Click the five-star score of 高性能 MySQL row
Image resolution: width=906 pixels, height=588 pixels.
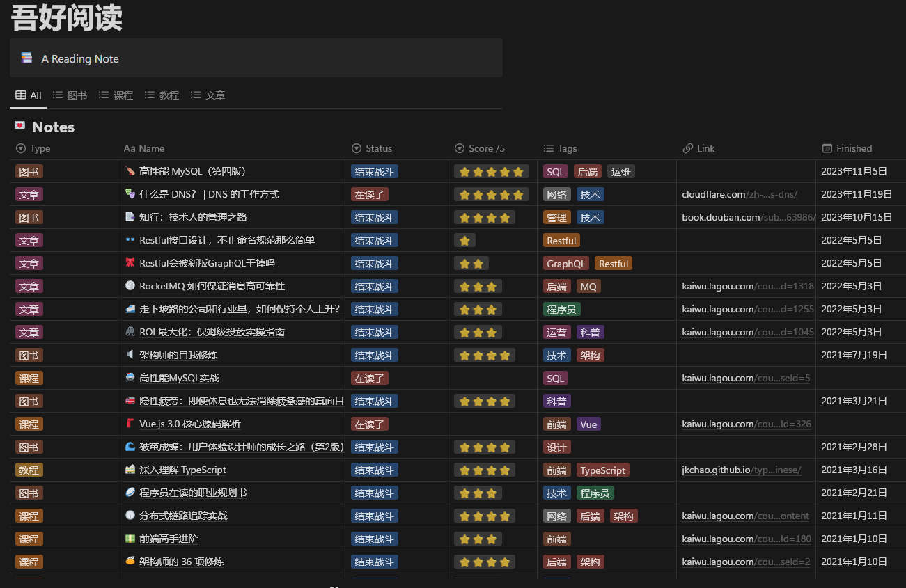point(492,171)
